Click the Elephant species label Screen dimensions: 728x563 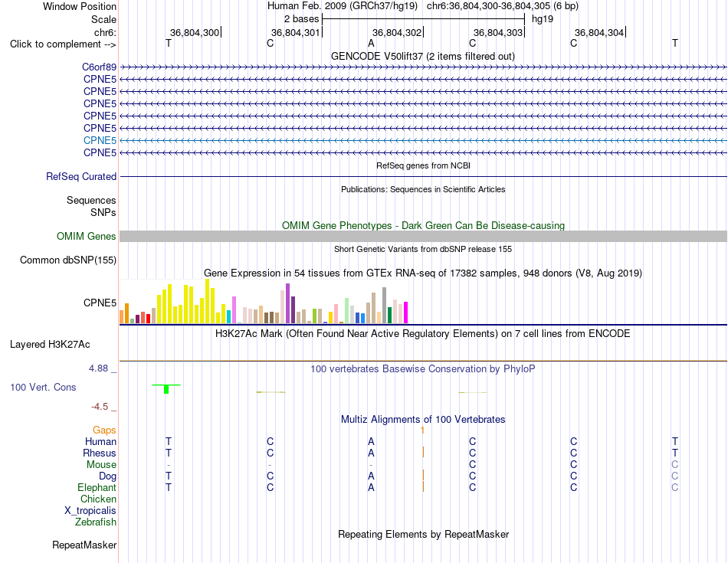coord(97,488)
